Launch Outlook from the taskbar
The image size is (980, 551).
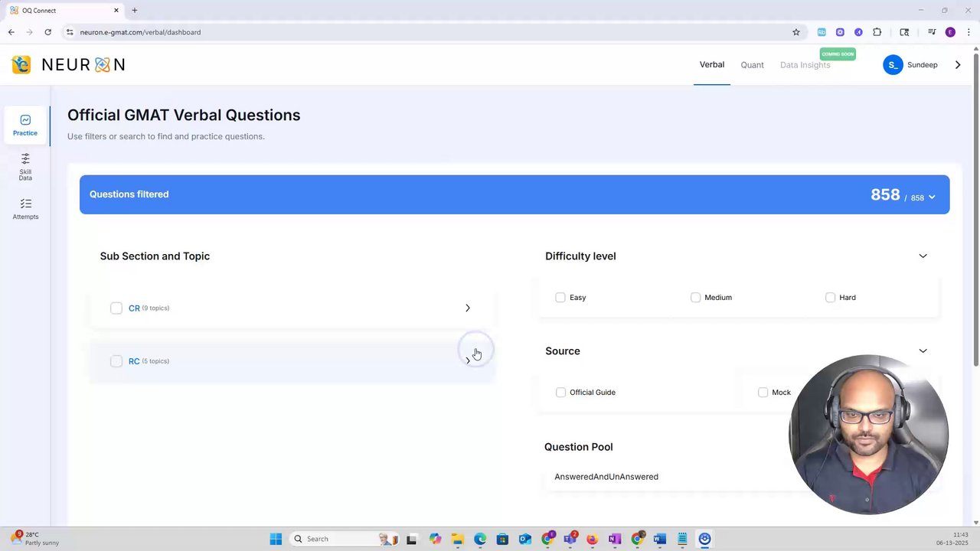pyautogui.click(x=524, y=539)
